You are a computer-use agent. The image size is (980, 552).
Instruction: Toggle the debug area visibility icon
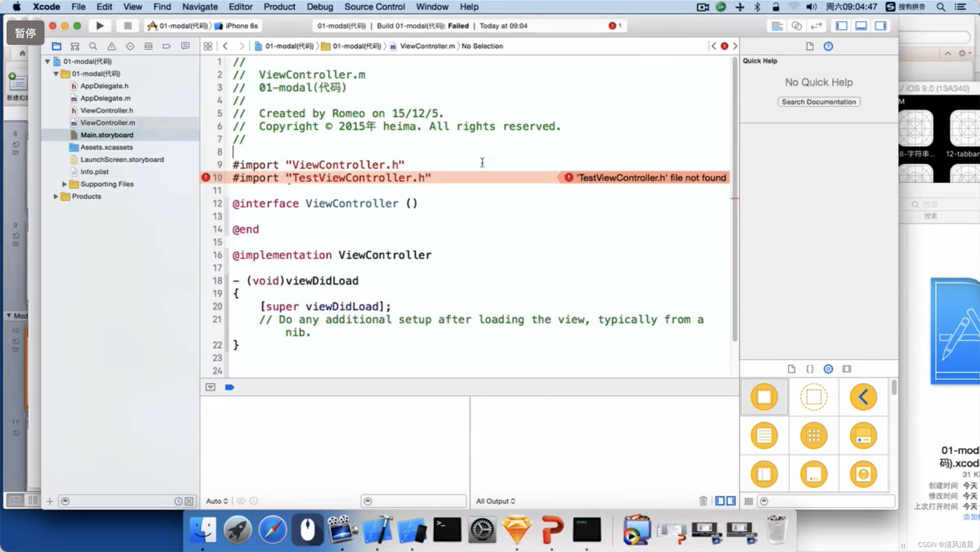coord(861,26)
